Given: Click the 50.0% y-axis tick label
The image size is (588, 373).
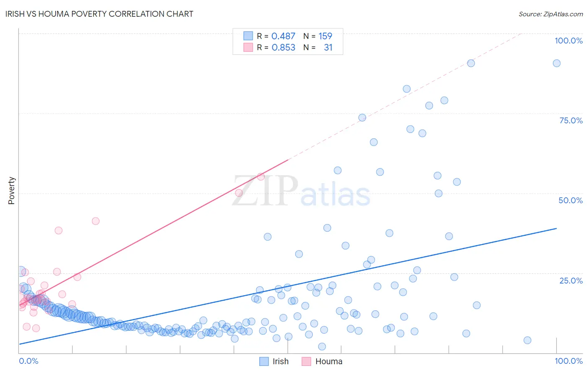Looking at the screenshot, I should click(x=570, y=200).
